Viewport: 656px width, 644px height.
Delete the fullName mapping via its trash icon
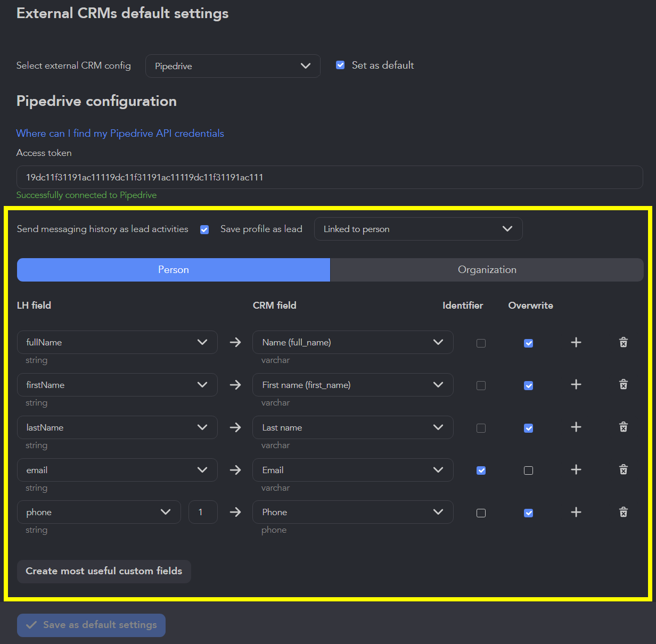click(x=623, y=343)
